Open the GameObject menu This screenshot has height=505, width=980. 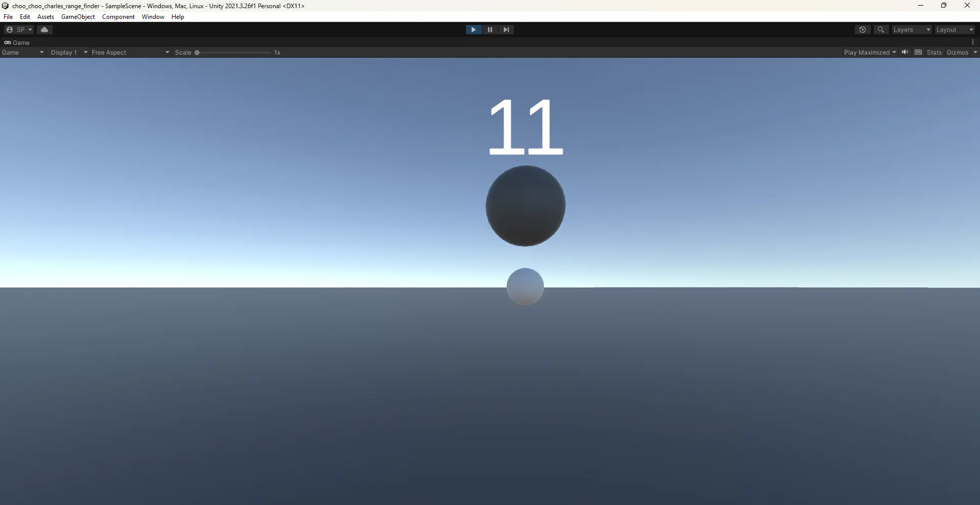pyautogui.click(x=78, y=17)
